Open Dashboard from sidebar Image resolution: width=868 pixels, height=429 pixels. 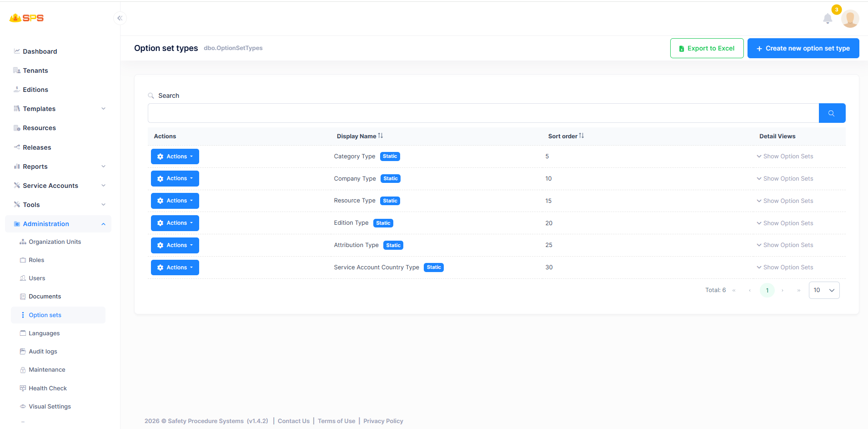coord(40,51)
